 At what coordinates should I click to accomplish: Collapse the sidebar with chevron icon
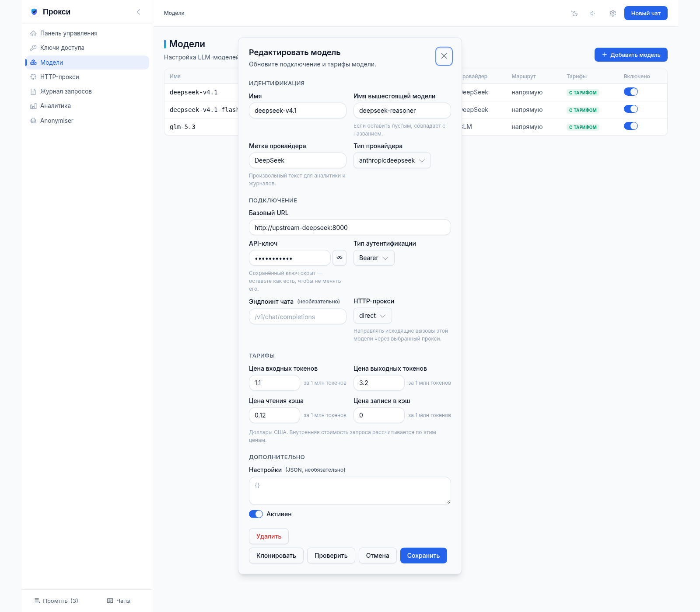click(139, 12)
